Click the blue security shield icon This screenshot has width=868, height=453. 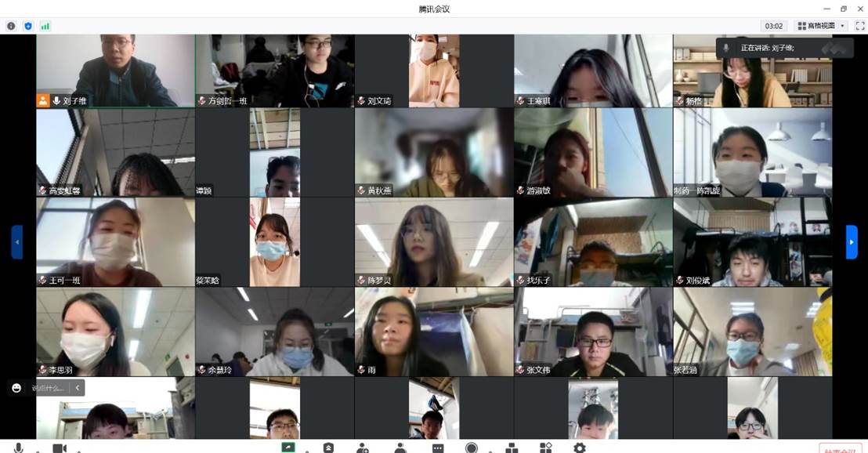[28, 26]
